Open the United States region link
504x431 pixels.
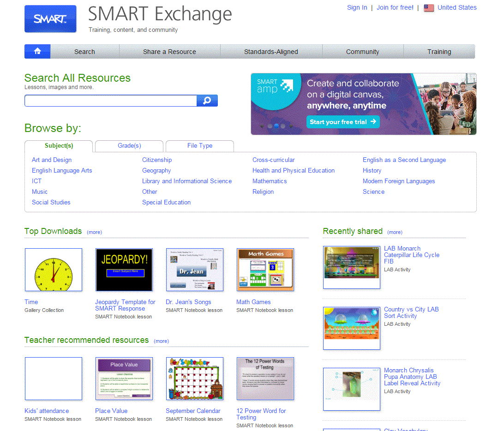coord(457,8)
